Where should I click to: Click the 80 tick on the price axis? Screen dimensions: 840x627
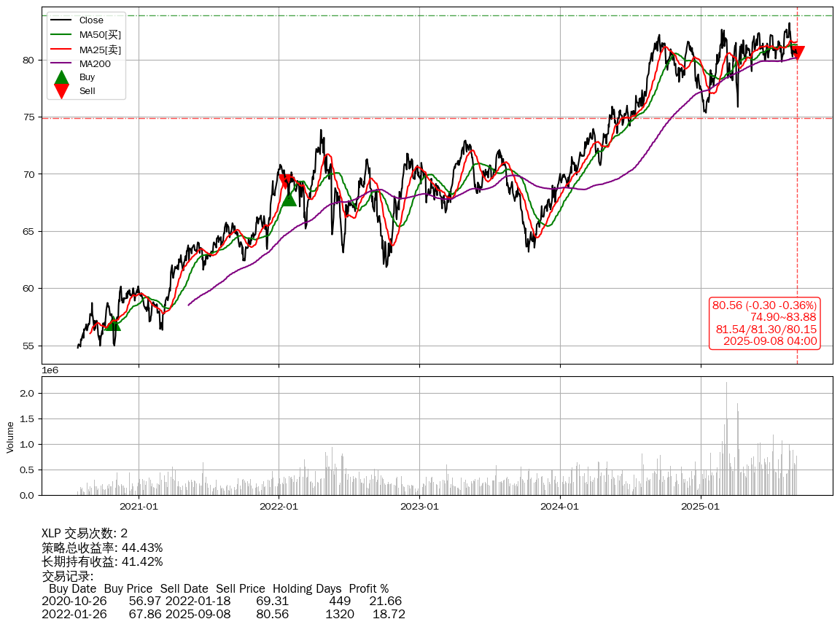[x=28, y=60]
